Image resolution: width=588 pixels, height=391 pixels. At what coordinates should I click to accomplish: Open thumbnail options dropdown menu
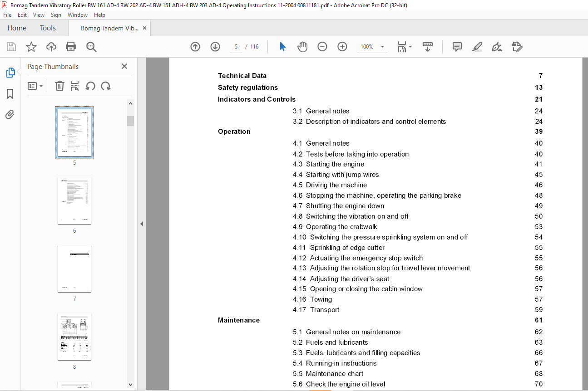(35, 86)
